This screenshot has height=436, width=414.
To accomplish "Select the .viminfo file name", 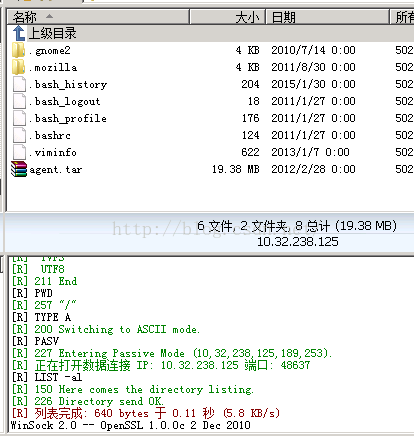I will [53, 153].
